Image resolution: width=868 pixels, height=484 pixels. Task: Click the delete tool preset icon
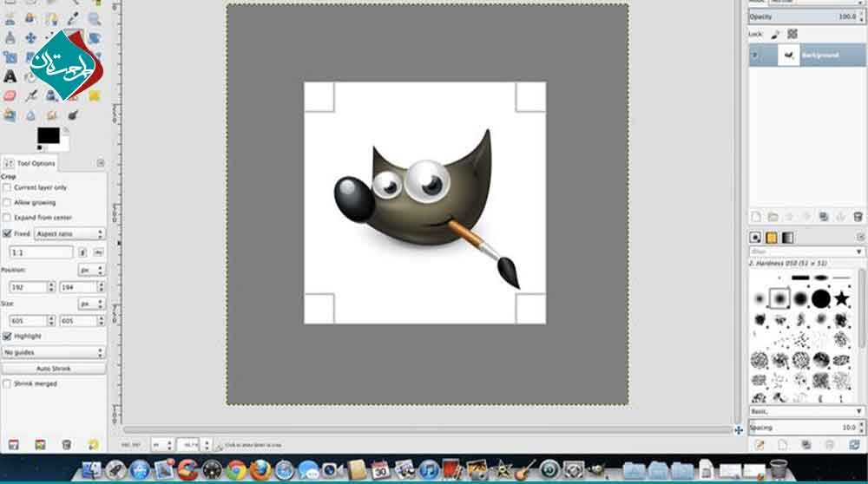[x=67, y=445]
